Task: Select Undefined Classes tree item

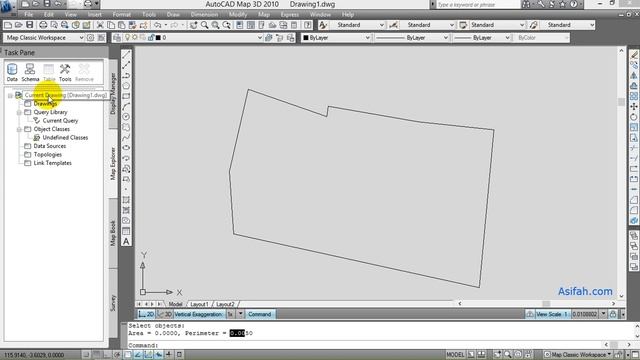Action: click(x=65, y=138)
